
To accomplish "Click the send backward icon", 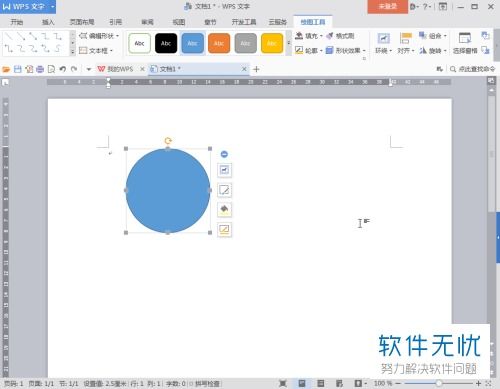I will click(x=486, y=50).
